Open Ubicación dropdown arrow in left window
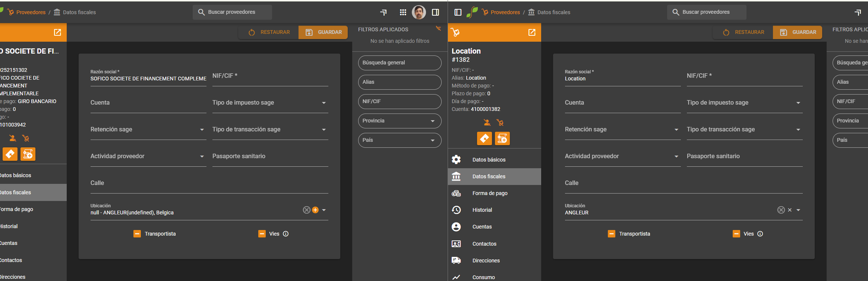The height and width of the screenshot is (281, 868). (x=324, y=210)
